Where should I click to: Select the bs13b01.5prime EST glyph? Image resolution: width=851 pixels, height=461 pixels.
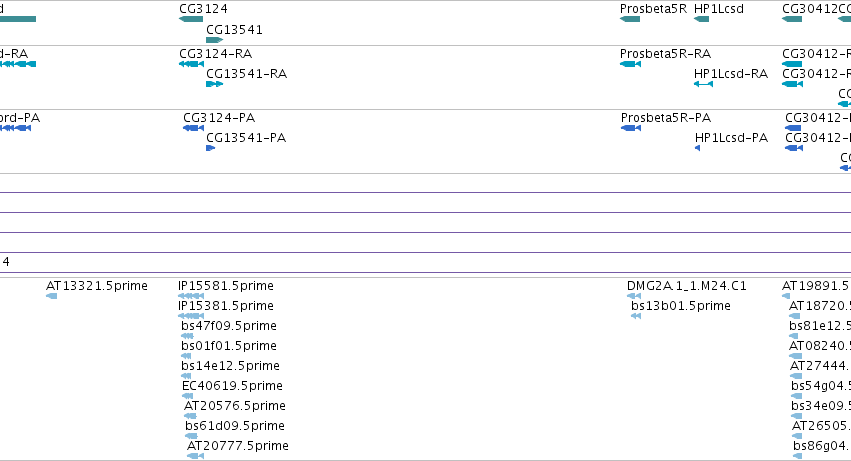coord(636,316)
